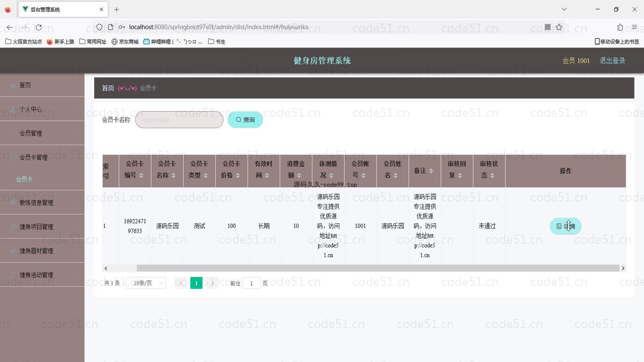This screenshot has height=362, width=644.
Task: Go back with the browser back arrow
Action: [x=10, y=27]
